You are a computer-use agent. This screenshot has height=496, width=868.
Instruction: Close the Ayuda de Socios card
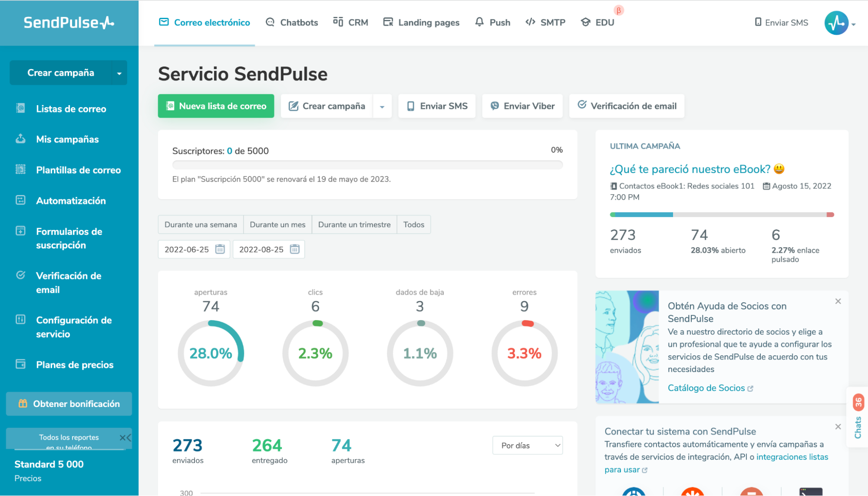838,301
